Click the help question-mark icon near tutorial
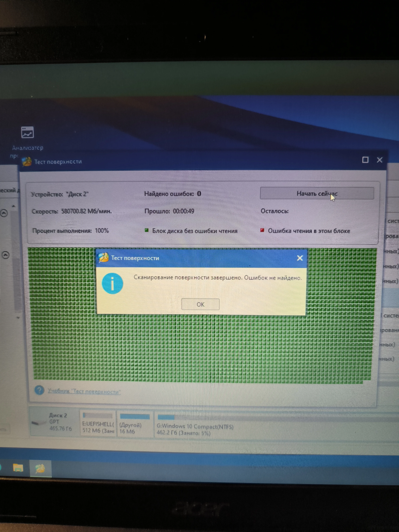Viewport: 399px width, 532px height. point(40,390)
